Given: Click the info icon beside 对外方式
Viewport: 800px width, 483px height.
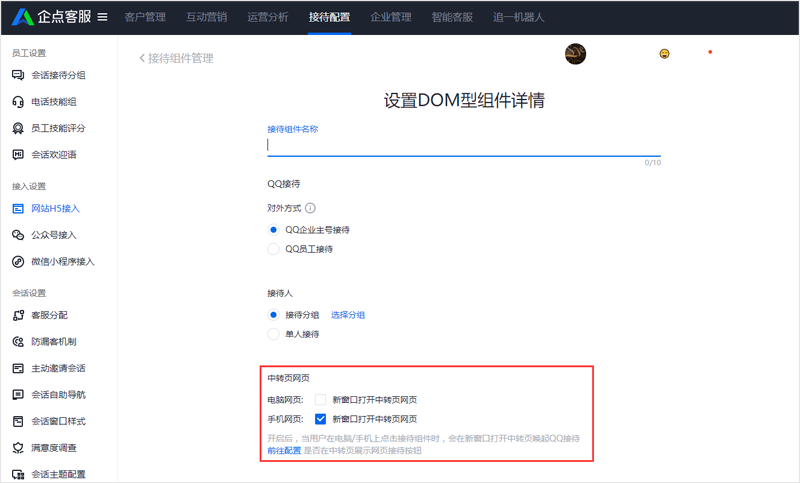Looking at the screenshot, I should pyautogui.click(x=310, y=208).
